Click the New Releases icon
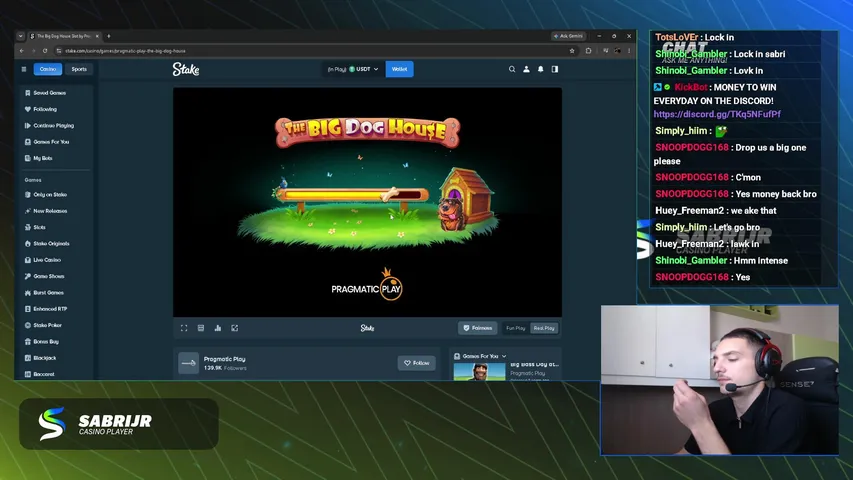The height and width of the screenshot is (480, 853). 28,211
